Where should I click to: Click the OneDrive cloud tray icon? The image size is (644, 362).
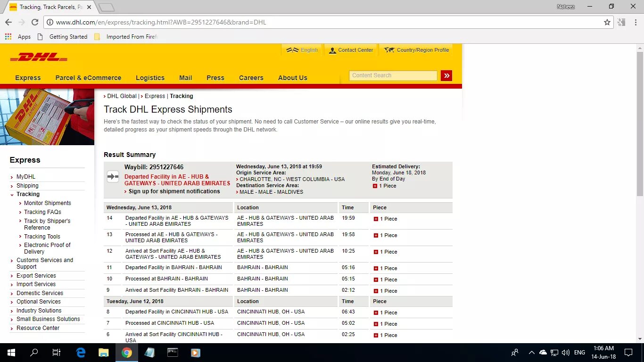pyautogui.click(x=543, y=352)
